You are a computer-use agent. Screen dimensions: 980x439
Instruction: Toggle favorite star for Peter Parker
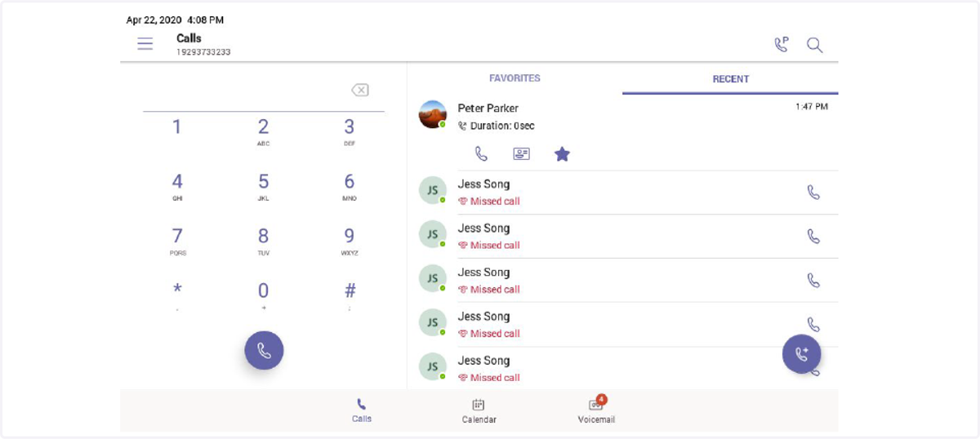click(x=562, y=153)
